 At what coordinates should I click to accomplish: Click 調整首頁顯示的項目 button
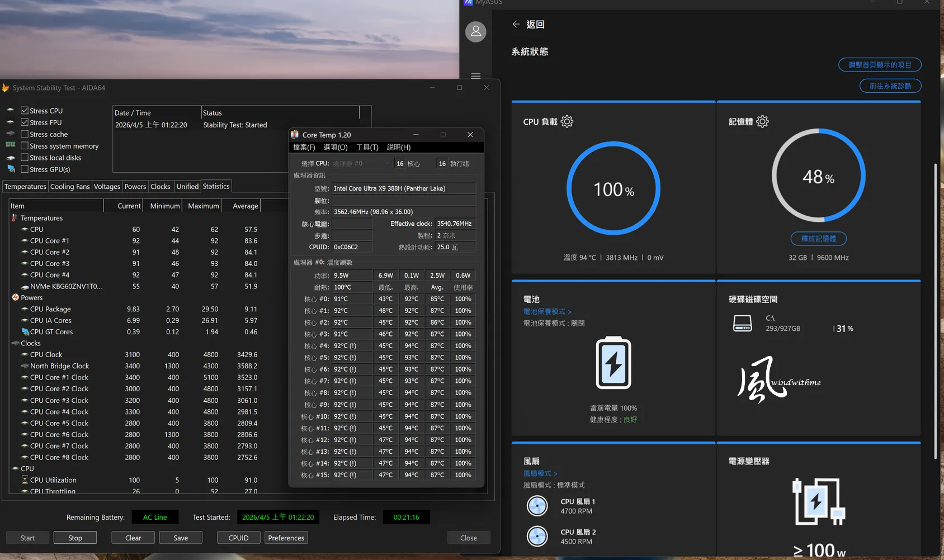pyautogui.click(x=880, y=65)
